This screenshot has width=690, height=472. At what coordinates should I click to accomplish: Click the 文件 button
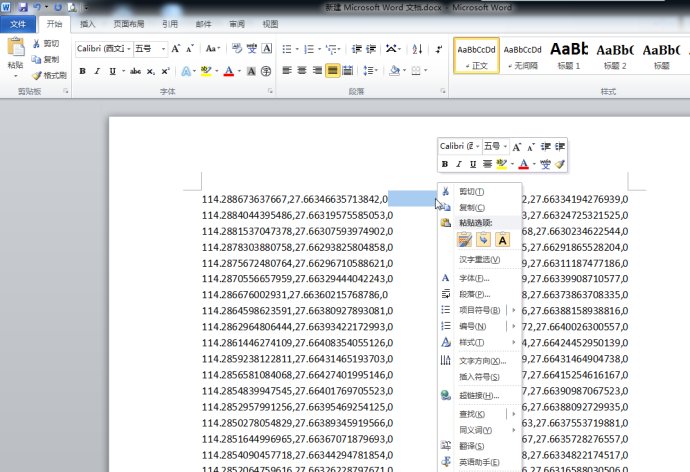coord(19,23)
